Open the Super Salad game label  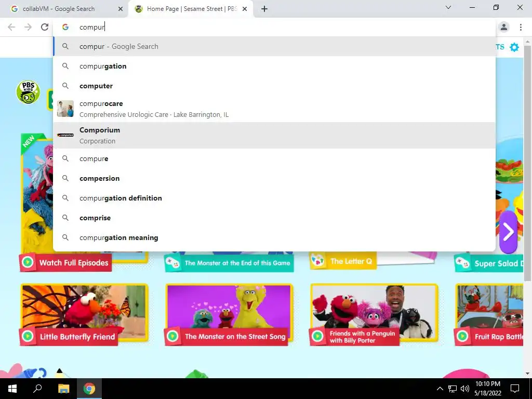(x=489, y=263)
